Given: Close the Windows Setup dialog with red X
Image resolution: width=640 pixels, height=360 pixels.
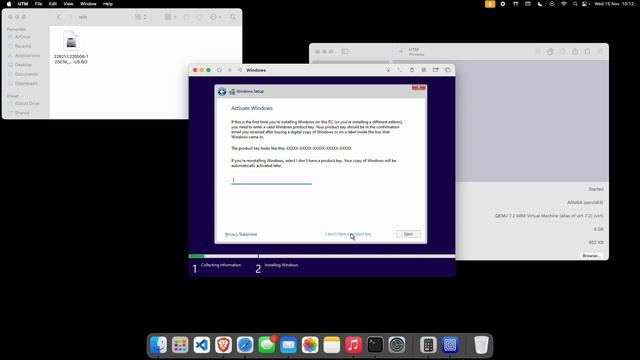Looking at the screenshot, I should 419,88.
